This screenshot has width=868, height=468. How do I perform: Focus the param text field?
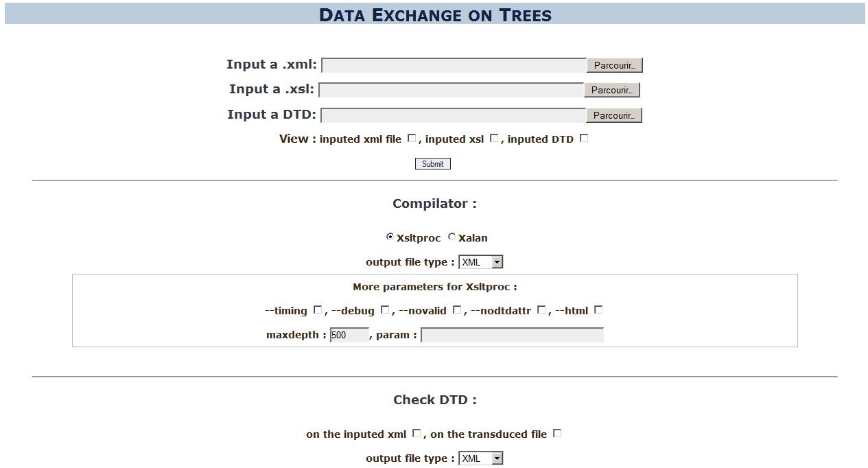[512, 335]
